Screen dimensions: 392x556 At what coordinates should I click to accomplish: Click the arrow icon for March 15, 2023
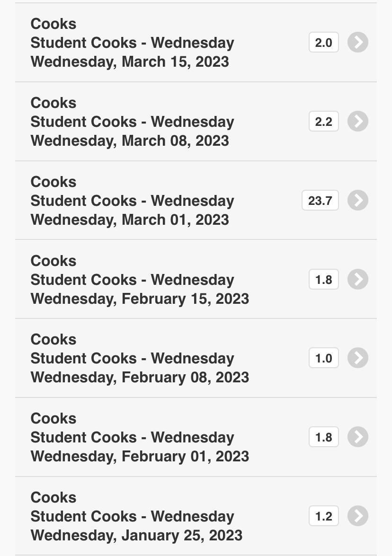pos(358,43)
